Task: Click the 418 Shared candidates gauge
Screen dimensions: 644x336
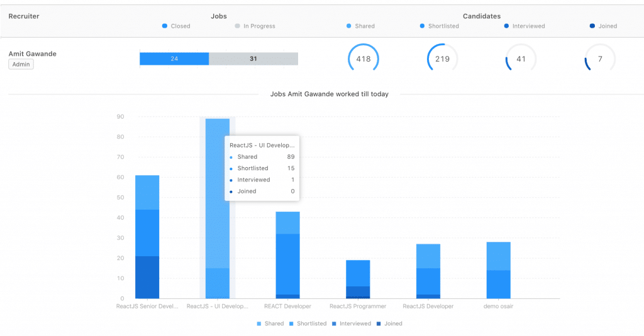Action: coord(363,58)
